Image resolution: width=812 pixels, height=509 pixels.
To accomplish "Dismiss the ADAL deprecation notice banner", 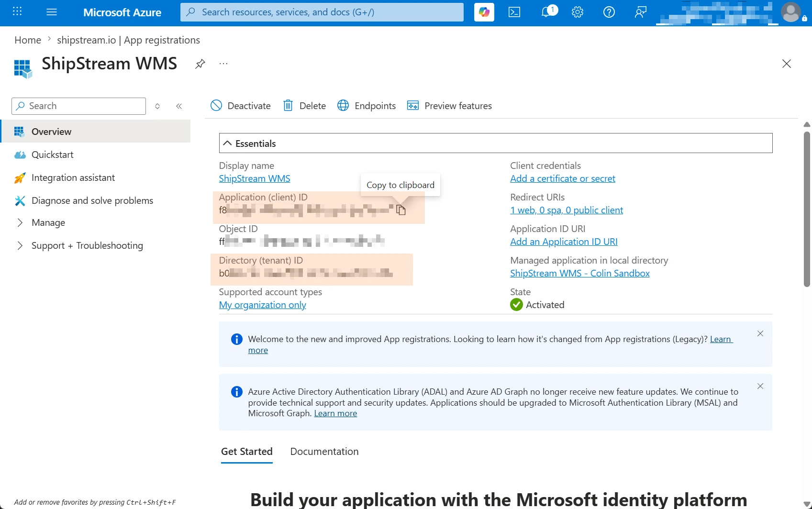I will pos(760,386).
